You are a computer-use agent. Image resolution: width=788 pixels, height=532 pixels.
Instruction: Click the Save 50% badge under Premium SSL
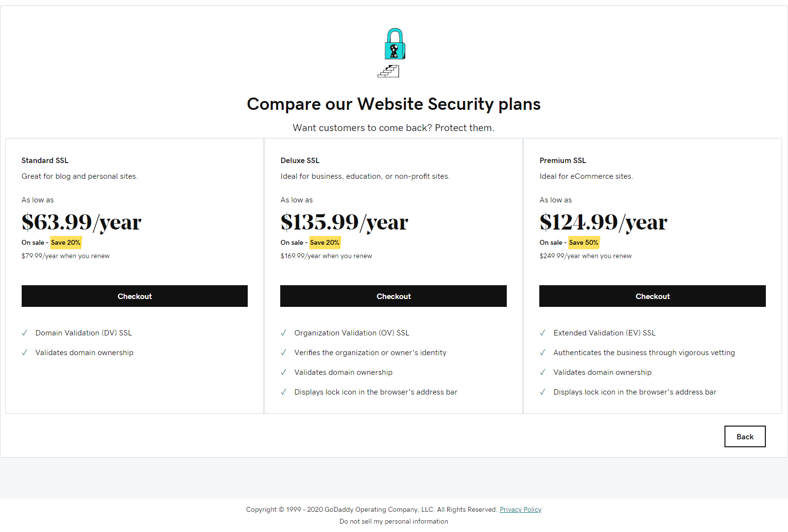click(x=584, y=242)
